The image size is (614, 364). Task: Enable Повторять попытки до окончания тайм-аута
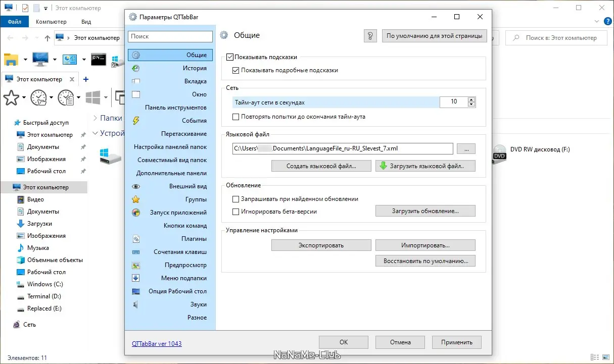click(235, 117)
